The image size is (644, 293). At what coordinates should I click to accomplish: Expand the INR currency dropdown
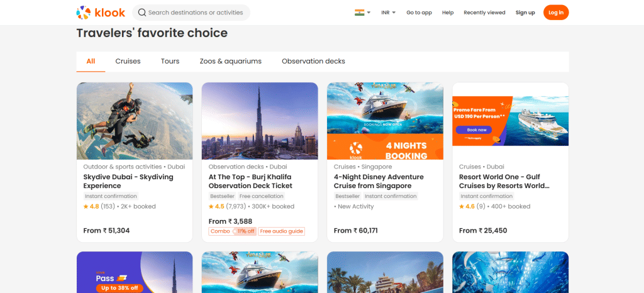point(388,13)
